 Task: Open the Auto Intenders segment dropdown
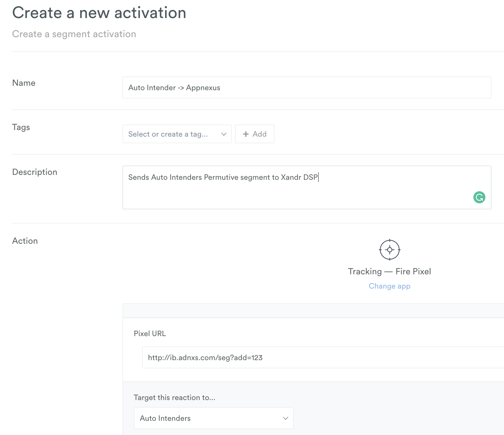tap(213, 418)
